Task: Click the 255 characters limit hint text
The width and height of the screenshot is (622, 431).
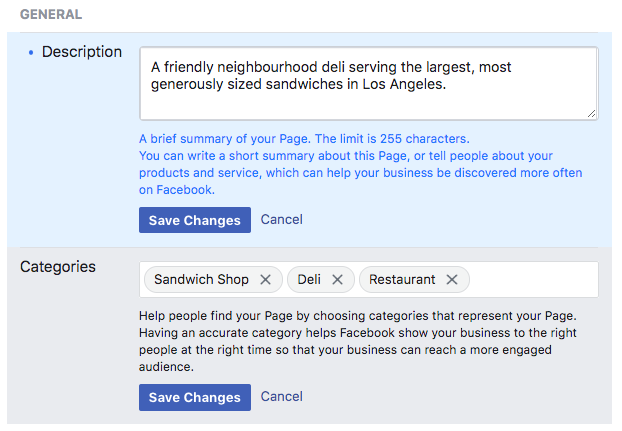Action: tap(304, 139)
